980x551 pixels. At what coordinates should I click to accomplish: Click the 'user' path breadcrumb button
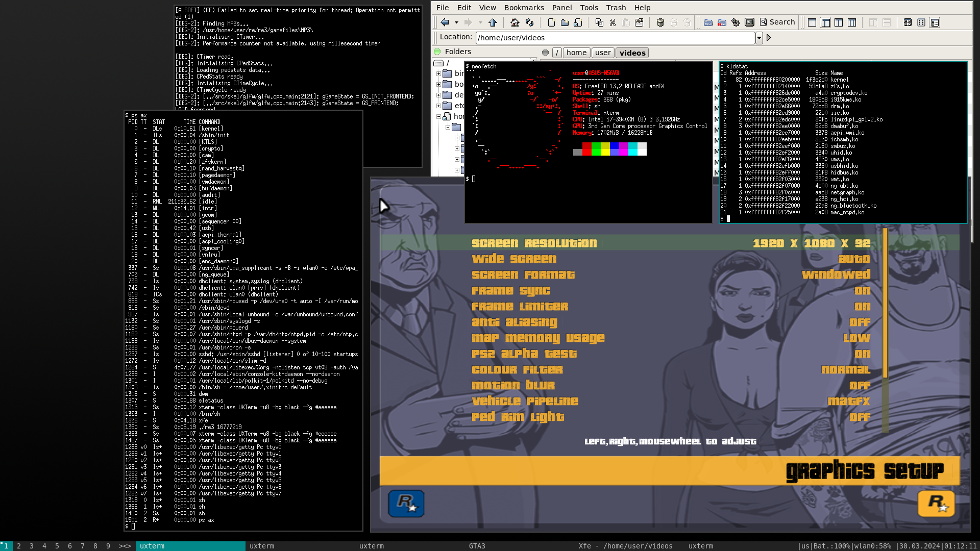[602, 53]
